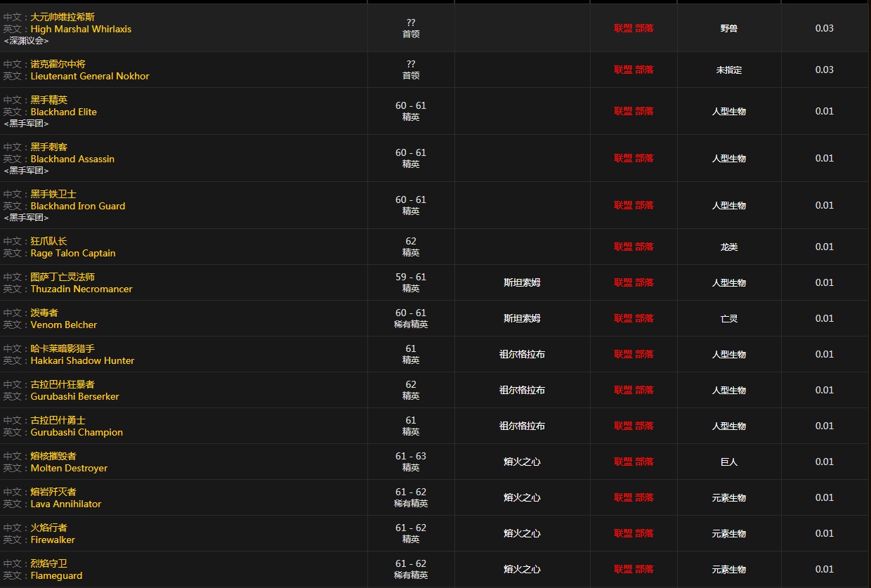Select the Gurubashi Berserker entry
The width and height of the screenshot is (871, 588).
coord(74,396)
